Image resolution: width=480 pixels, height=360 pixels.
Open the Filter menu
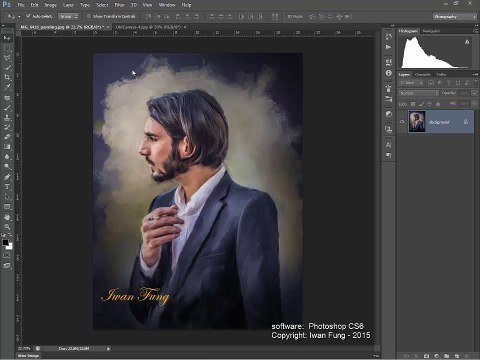119,5
